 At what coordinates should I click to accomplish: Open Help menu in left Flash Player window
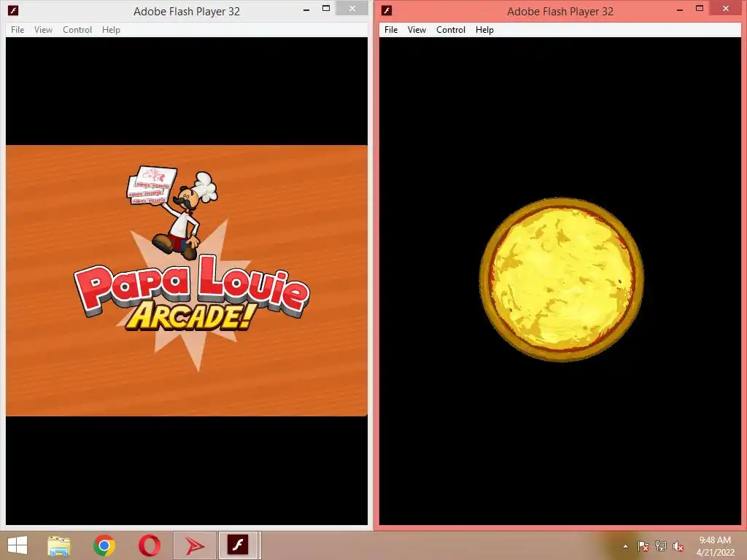pyautogui.click(x=111, y=29)
